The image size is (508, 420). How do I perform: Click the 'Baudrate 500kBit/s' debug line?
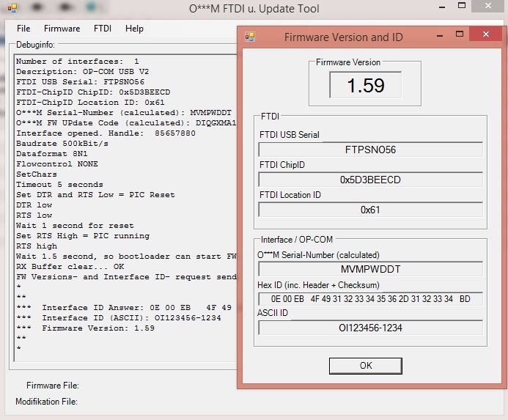click(x=62, y=144)
